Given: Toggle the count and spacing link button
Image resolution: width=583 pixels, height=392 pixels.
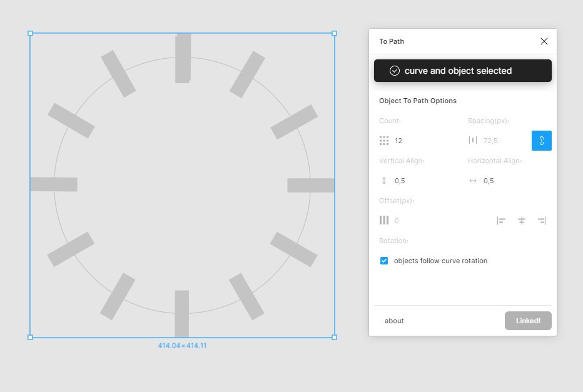Looking at the screenshot, I should [541, 141].
